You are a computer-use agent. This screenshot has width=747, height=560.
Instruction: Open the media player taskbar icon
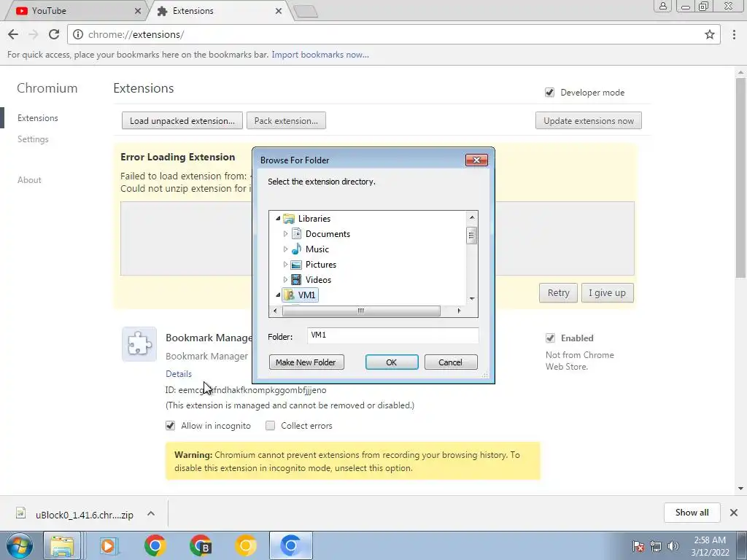click(x=109, y=545)
